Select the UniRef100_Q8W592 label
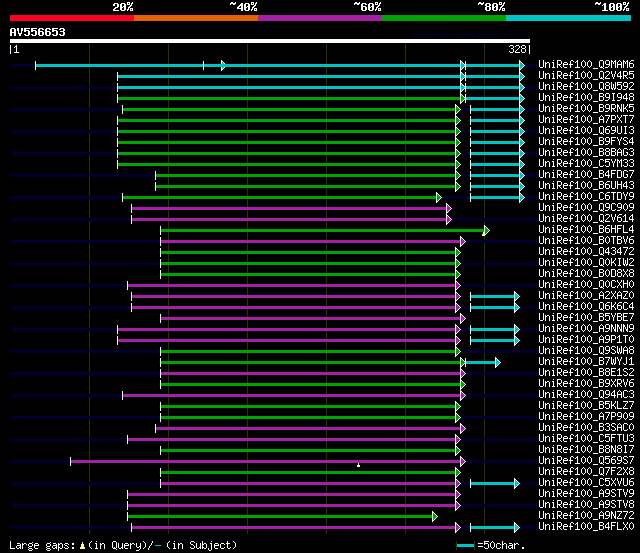640x553 pixels. click(x=586, y=86)
